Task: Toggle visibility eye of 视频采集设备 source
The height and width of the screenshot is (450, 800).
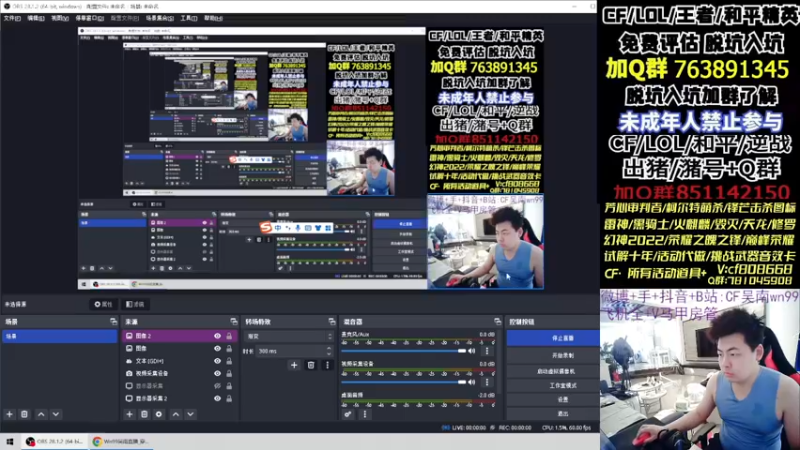Action: click(x=217, y=373)
